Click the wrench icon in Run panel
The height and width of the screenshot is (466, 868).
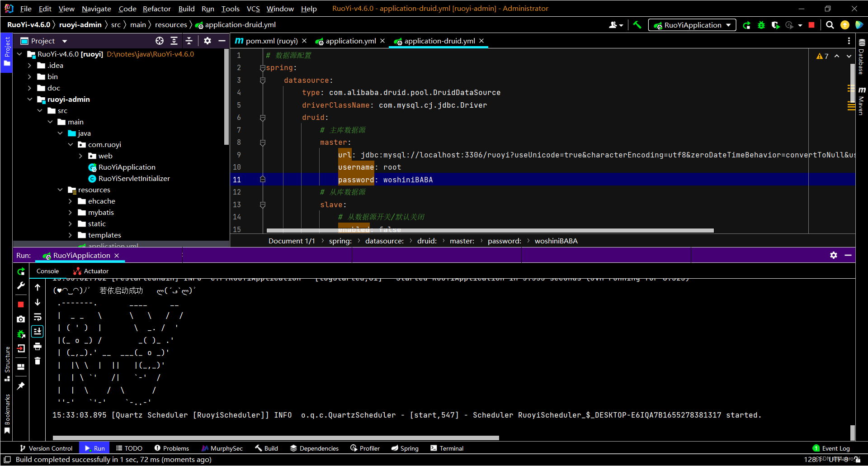21,285
